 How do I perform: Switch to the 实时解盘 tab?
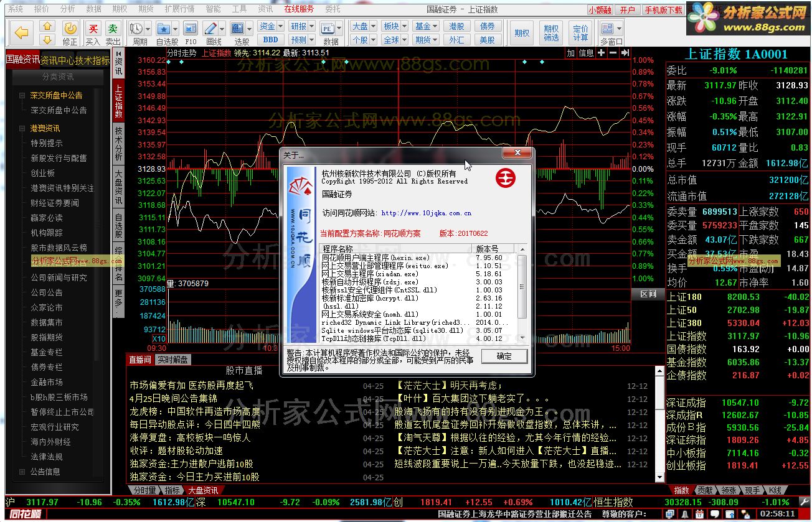coord(172,360)
